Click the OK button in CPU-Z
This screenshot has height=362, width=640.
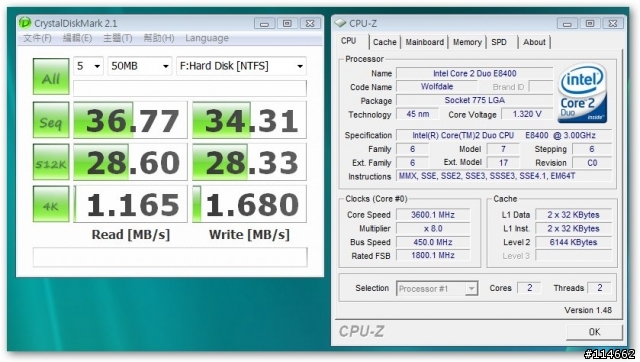tap(594, 332)
